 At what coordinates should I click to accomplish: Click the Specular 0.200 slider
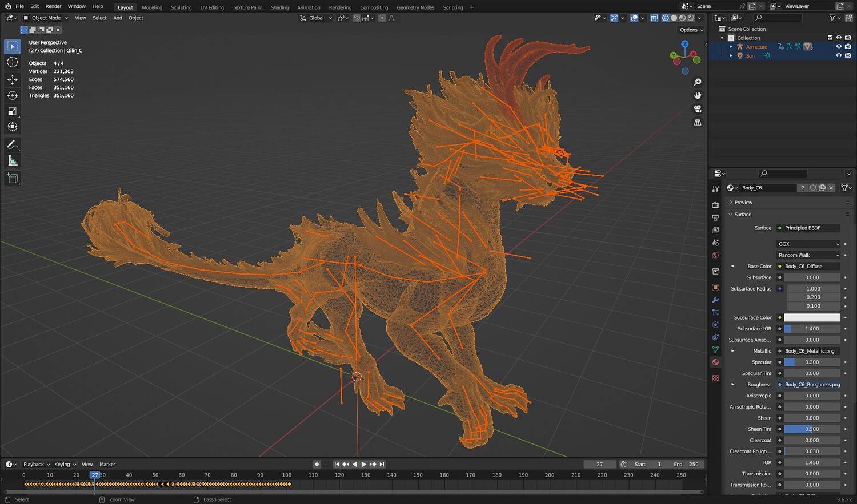[x=812, y=362]
